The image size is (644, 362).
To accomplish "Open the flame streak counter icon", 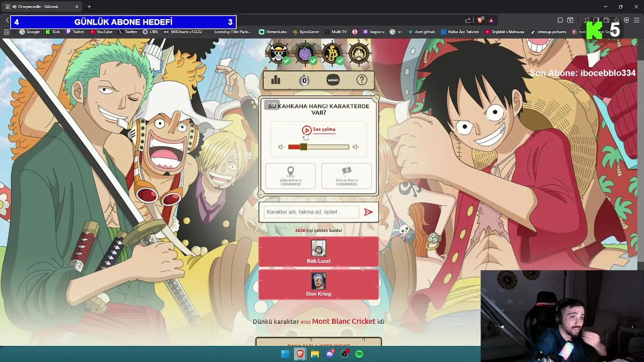I will (x=304, y=80).
